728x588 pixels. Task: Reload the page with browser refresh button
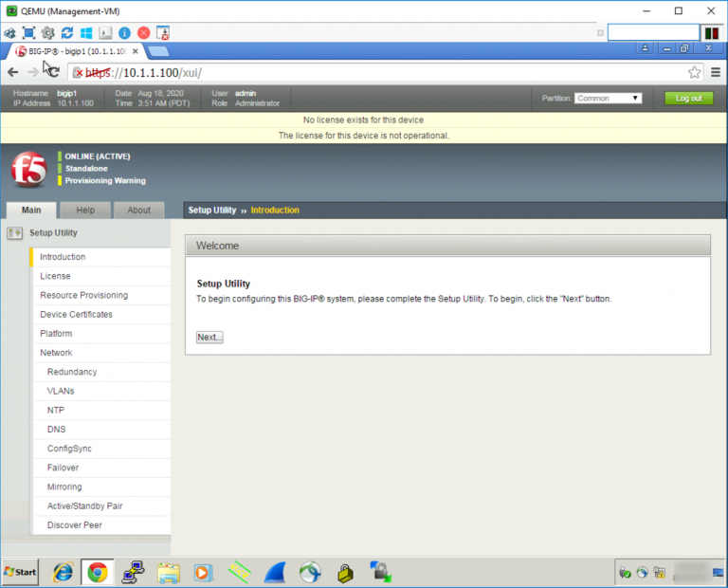pos(53,72)
